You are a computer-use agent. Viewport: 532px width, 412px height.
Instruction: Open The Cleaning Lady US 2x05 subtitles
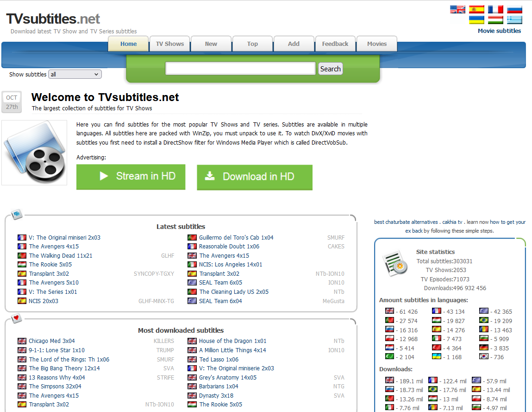pos(234,292)
